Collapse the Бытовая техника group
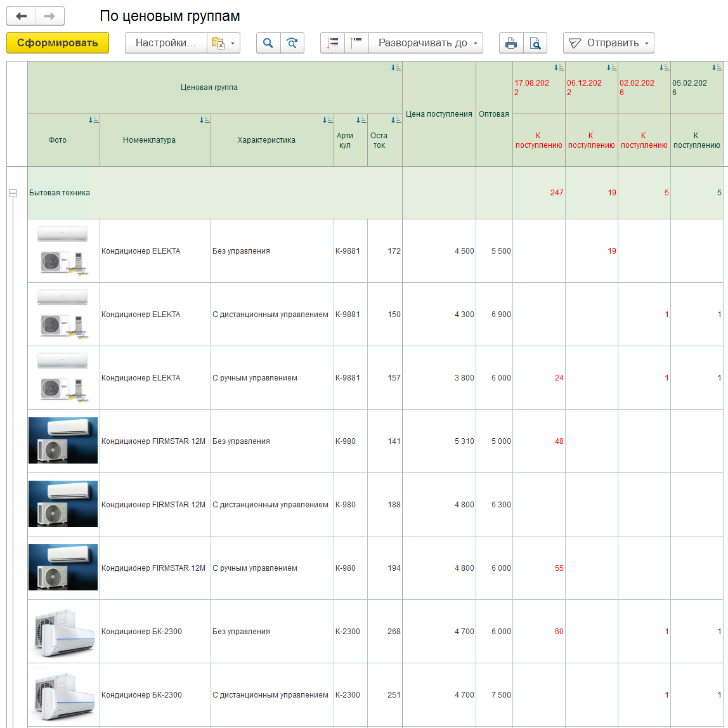The height and width of the screenshot is (728, 728). (13, 193)
